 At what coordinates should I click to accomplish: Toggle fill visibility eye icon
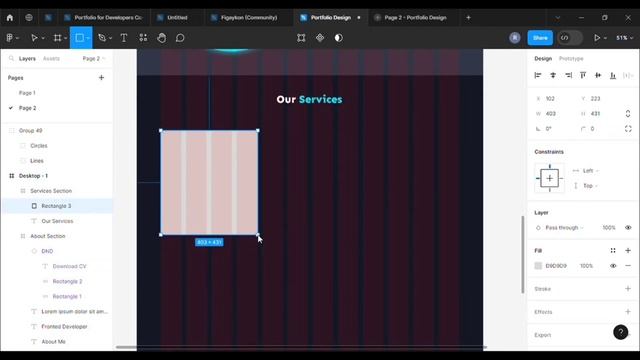(x=613, y=266)
